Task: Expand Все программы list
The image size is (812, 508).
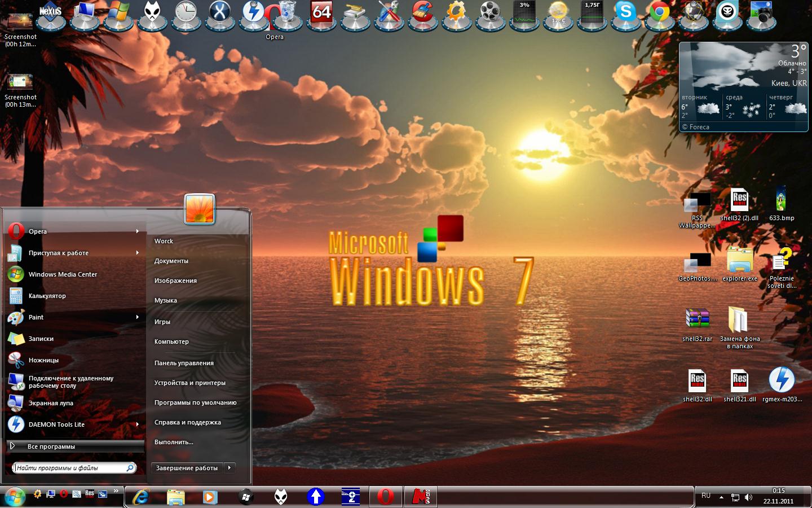Action: point(75,446)
